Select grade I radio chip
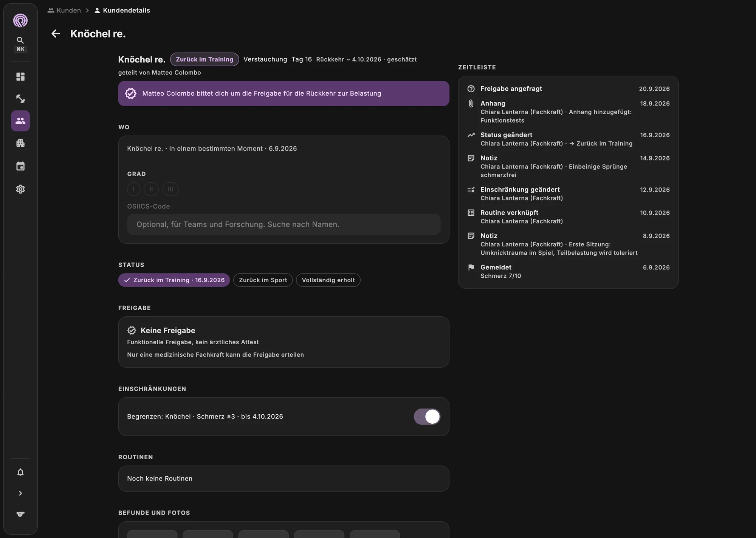The width and height of the screenshot is (756, 538). [134, 189]
